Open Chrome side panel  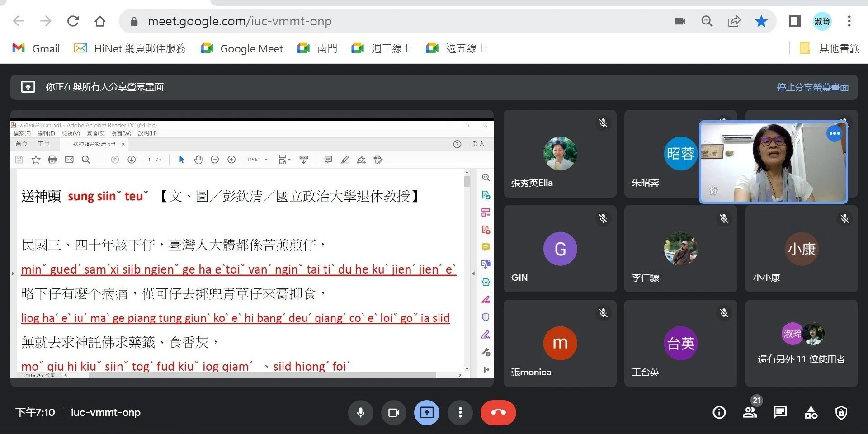point(795,21)
